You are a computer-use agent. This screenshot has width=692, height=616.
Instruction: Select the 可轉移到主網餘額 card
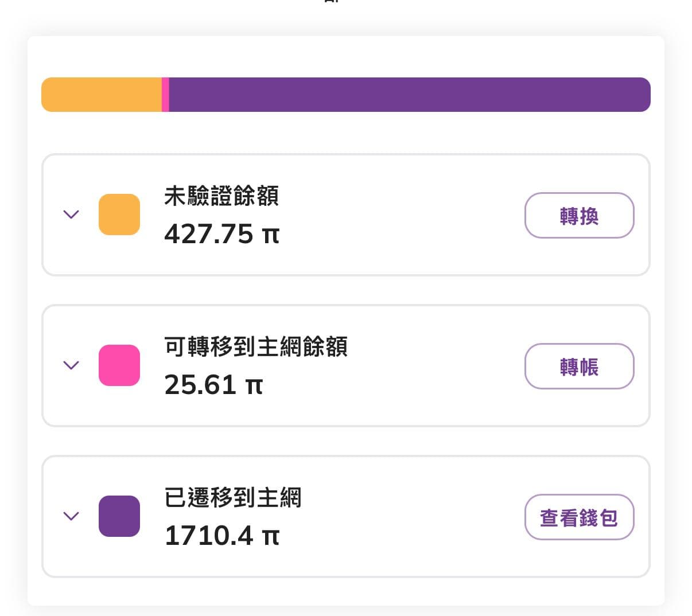tap(346, 365)
